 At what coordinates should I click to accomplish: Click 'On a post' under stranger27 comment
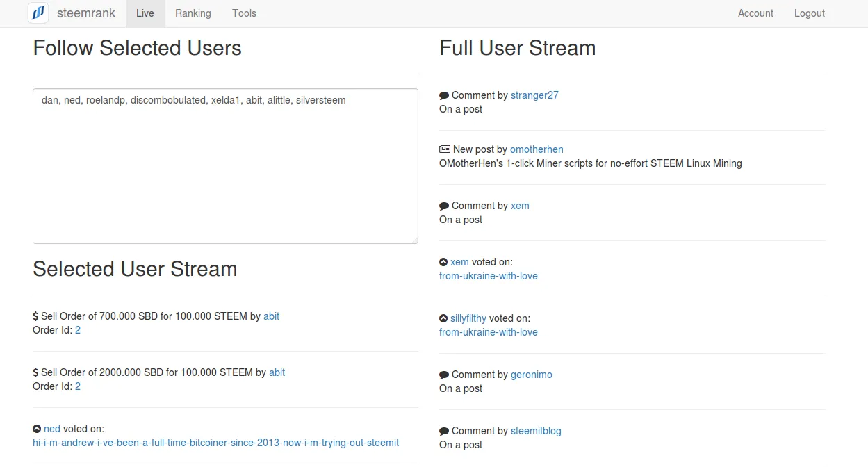461,109
